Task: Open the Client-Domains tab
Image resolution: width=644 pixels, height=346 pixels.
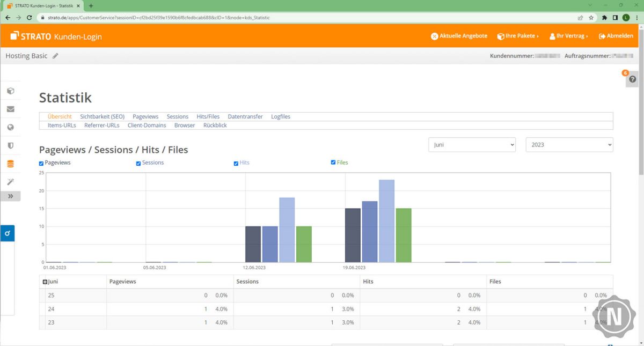Action: 147,125
